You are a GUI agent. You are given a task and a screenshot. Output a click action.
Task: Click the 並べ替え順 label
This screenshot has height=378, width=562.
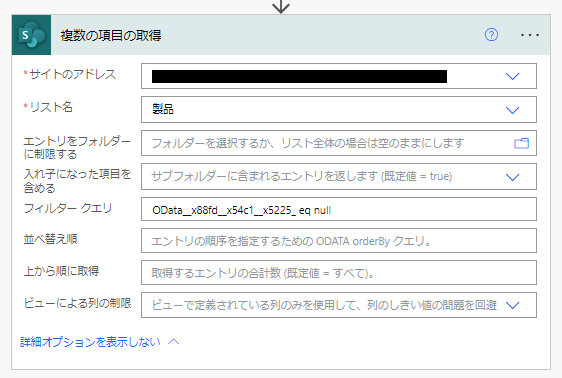point(51,239)
